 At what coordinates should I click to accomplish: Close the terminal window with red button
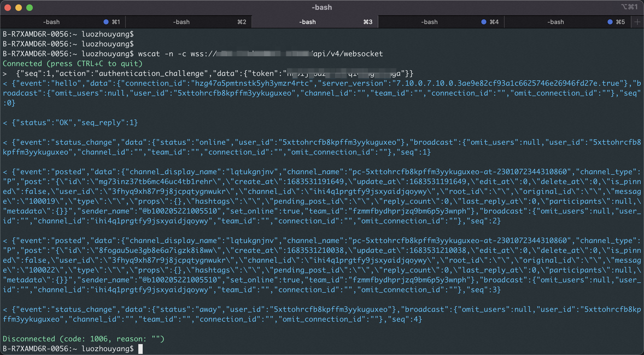click(x=8, y=8)
